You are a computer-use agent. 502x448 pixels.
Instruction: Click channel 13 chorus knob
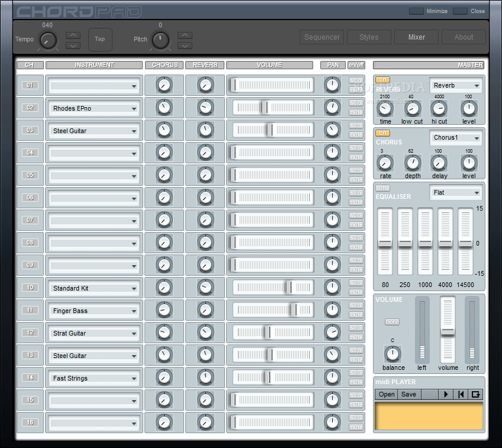pos(164,355)
